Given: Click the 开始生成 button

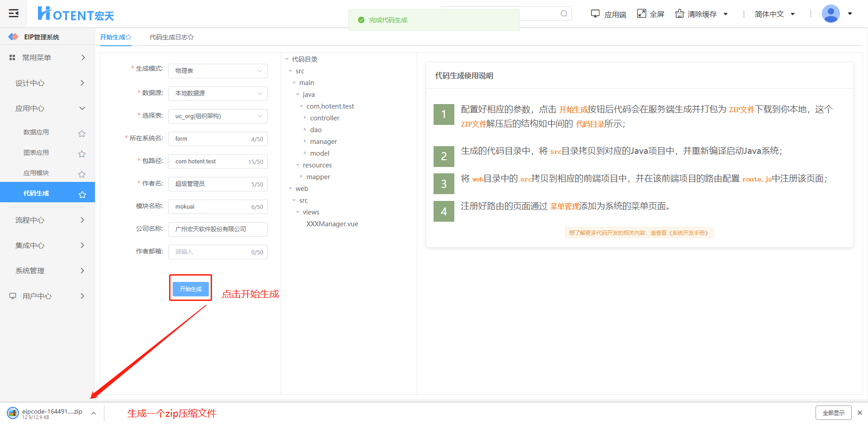Looking at the screenshot, I should pos(191,289).
